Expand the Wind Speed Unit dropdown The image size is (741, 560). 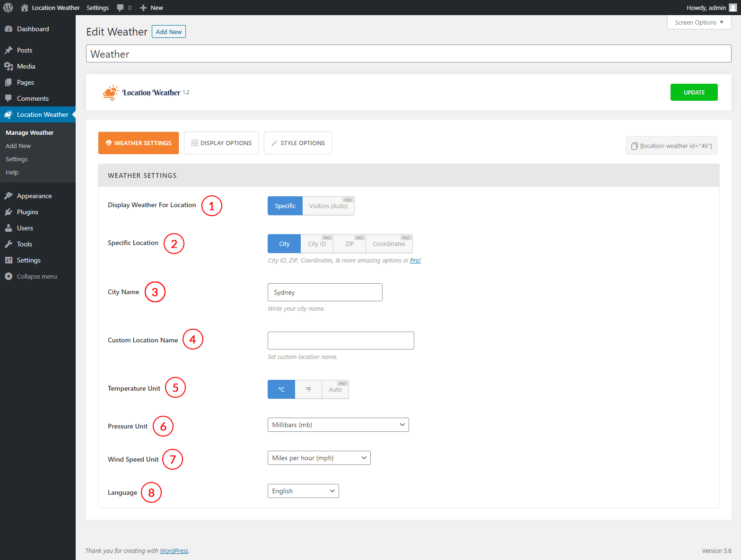click(319, 458)
